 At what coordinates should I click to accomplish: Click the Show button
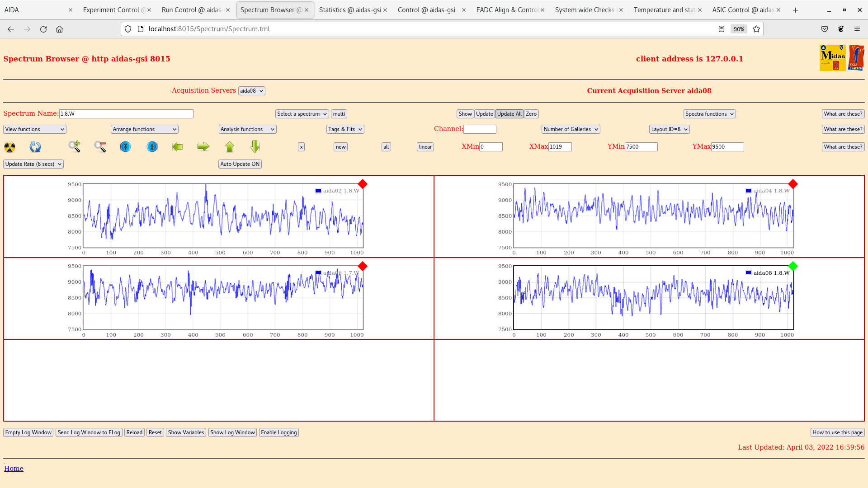pyautogui.click(x=465, y=114)
